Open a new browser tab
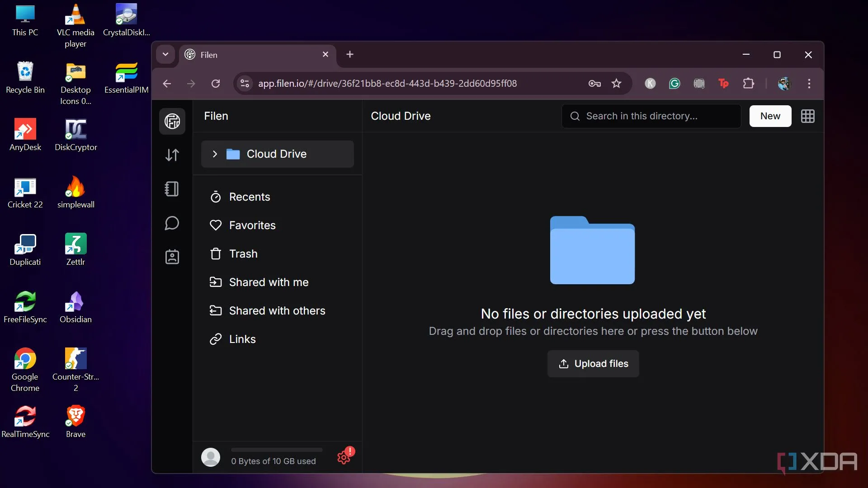Screen dimensions: 868x488 [350, 55]
